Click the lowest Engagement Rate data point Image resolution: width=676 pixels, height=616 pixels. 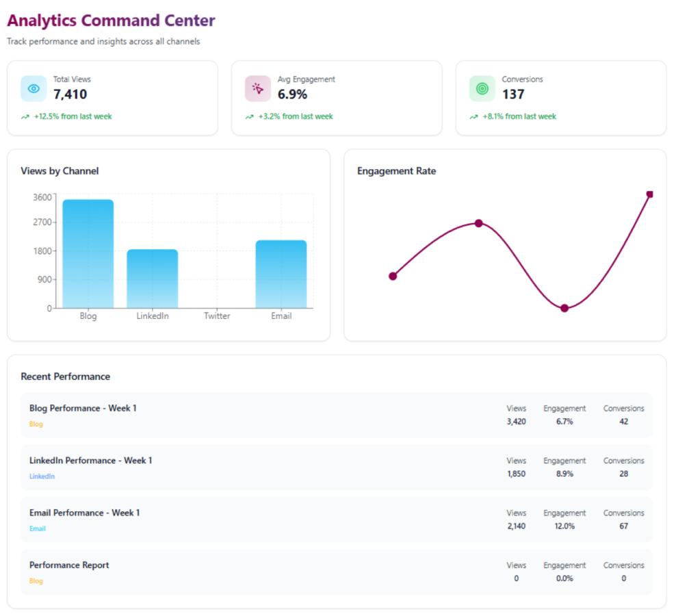pos(564,308)
